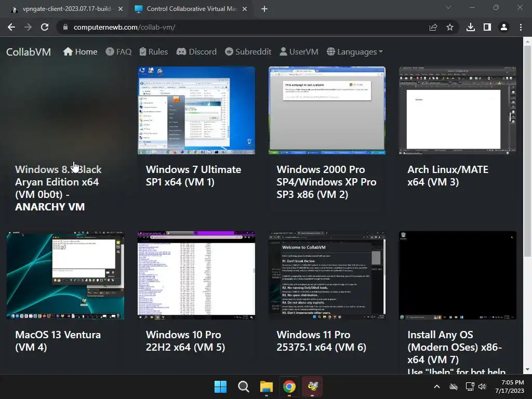Click the bee app taskbar icon

(x=312, y=387)
